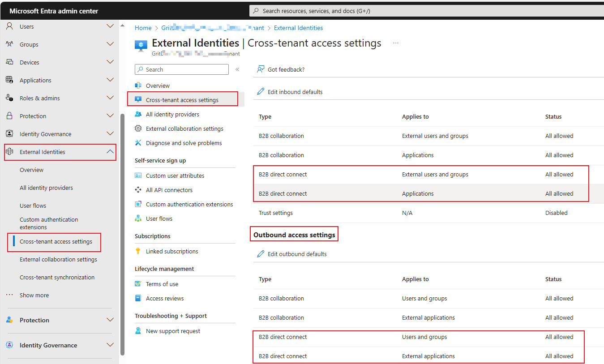The width and height of the screenshot is (604, 364).
Task: Open Cross-tenant synchronization in sidebar
Action: pos(57,277)
